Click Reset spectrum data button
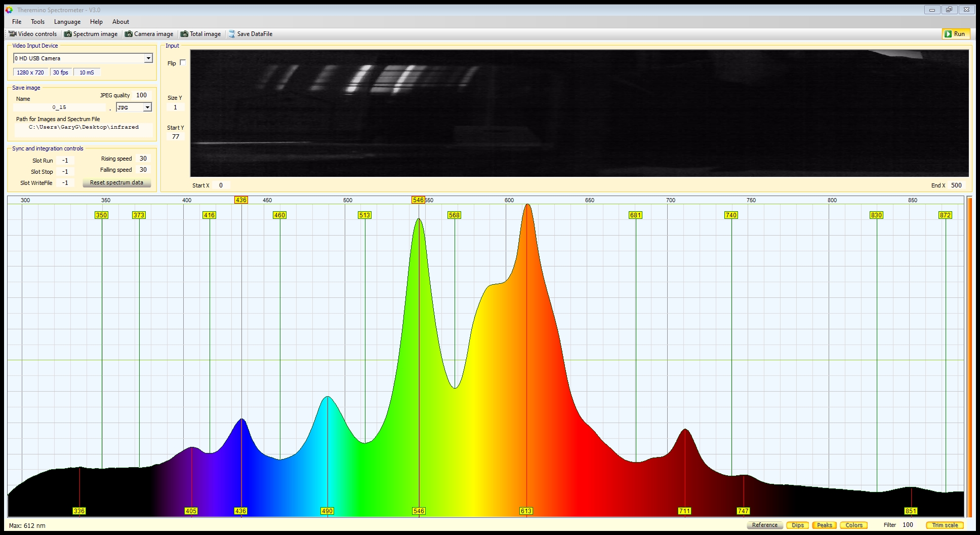The image size is (980, 535). [x=116, y=183]
